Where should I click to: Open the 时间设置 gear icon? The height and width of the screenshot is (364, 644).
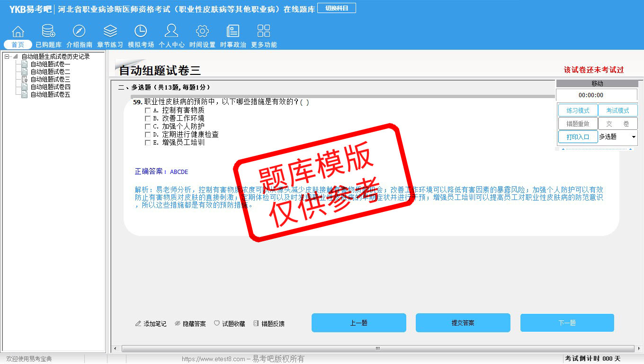(202, 31)
